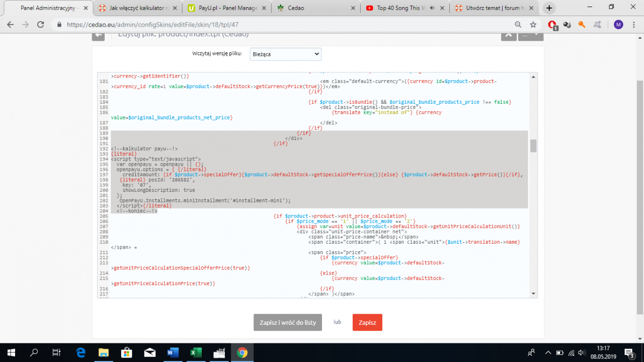Viewport: 644px width, 362px height.
Task: Open the volume speaker tray icon
Action: pos(582,353)
